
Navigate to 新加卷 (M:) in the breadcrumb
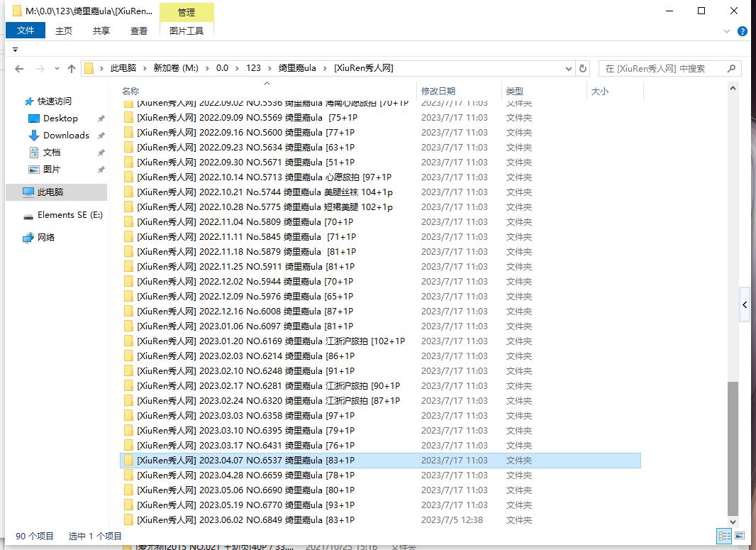click(x=176, y=69)
